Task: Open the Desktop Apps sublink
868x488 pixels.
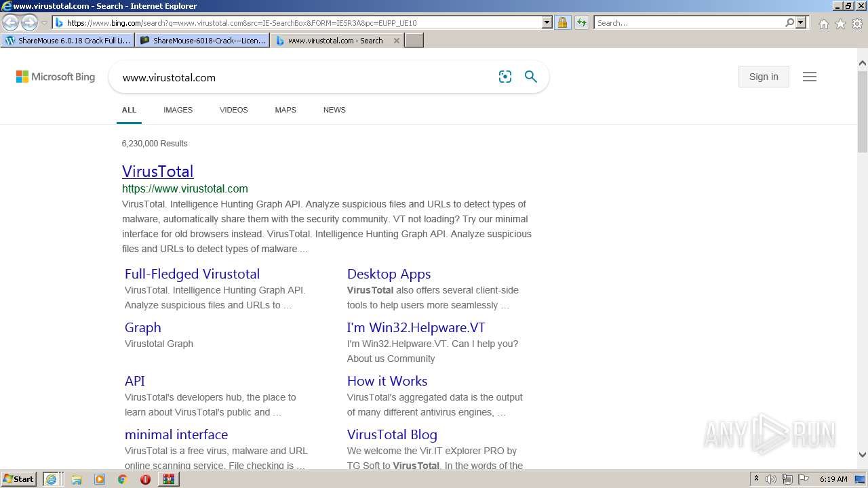Action: point(389,274)
